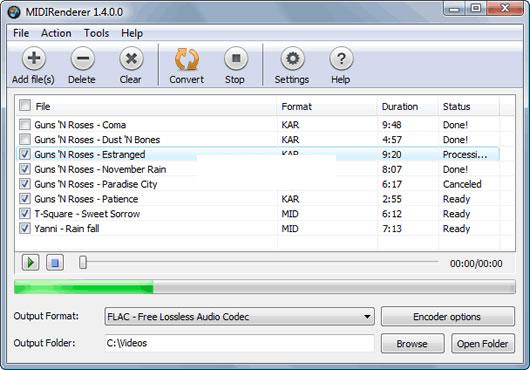Viewport: 530px width, 370px height.
Task: Open the File menu
Action: tap(21, 33)
